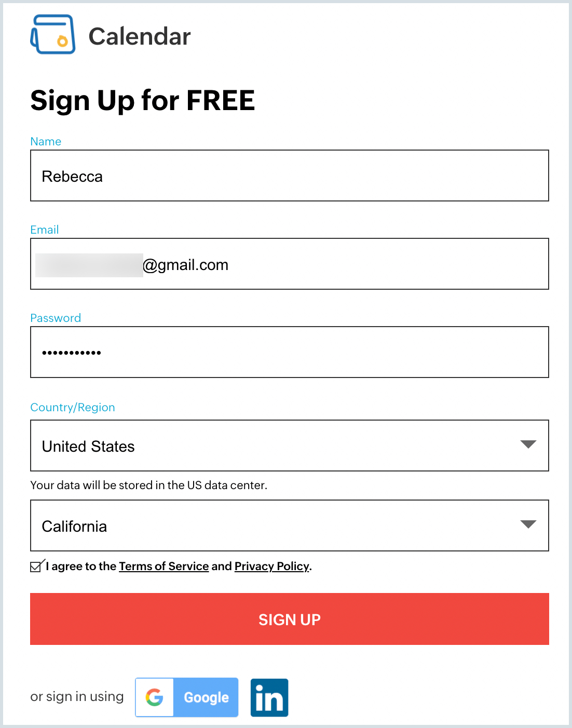Screen dimensions: 572x728
Task: Focus the Email input field
Action: (290, 264)
